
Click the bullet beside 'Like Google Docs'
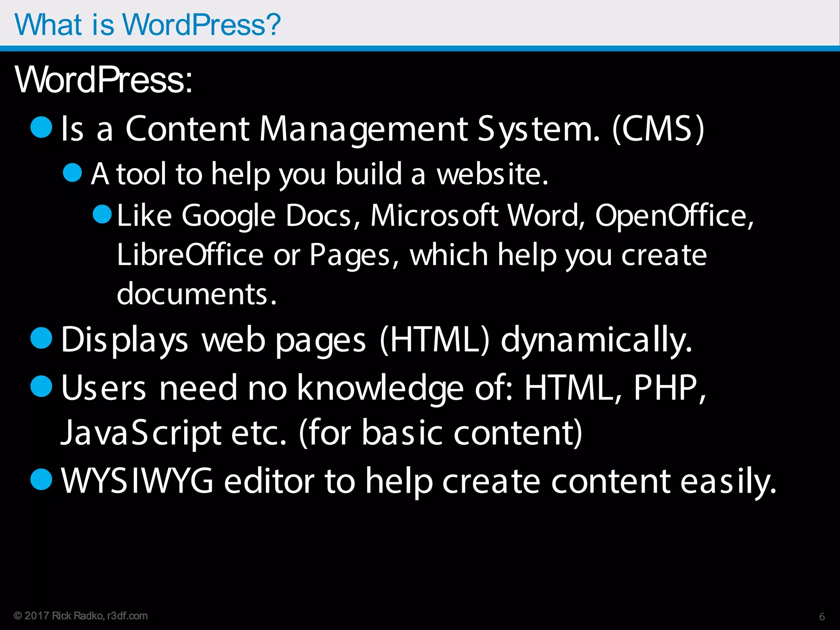tap(103, 214)
